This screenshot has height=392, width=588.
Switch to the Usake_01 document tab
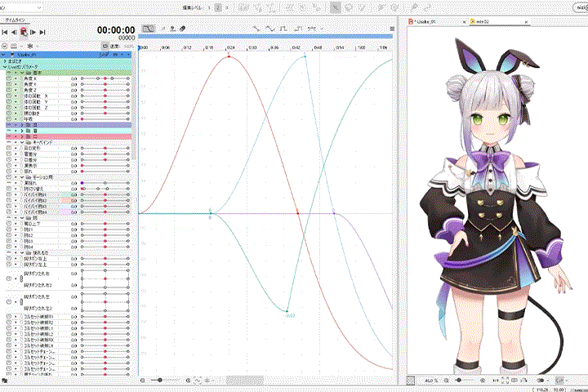[426, 22]
